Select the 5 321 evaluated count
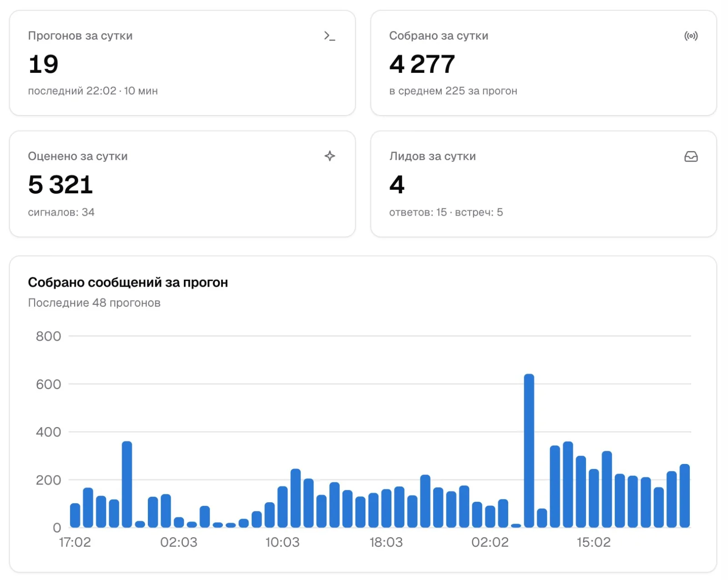 tap(61, 185)
